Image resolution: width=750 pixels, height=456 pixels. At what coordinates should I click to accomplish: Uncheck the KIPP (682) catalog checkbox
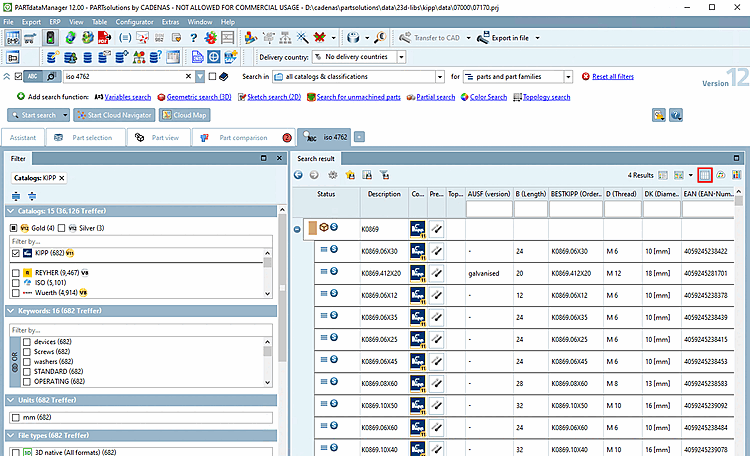16,253
